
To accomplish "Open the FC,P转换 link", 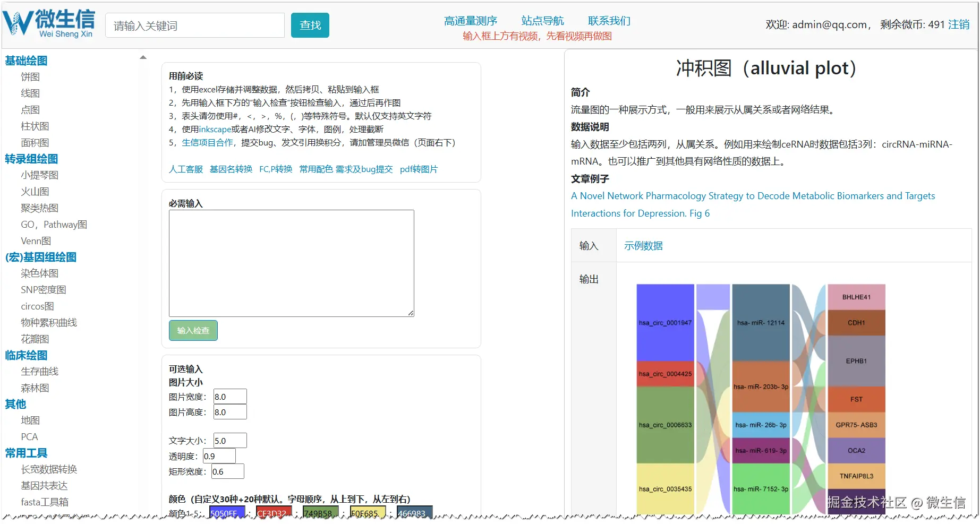I will click(276, 169).
